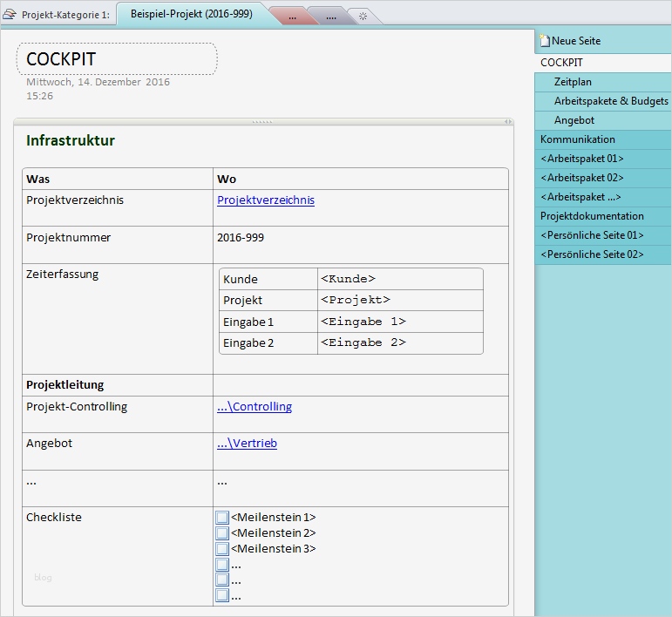This screenshot has width=672, height=617.
Task: Check the fourth checklist box below Meilenstein 3
Action: pyautogui.click(x=222, y=565)
